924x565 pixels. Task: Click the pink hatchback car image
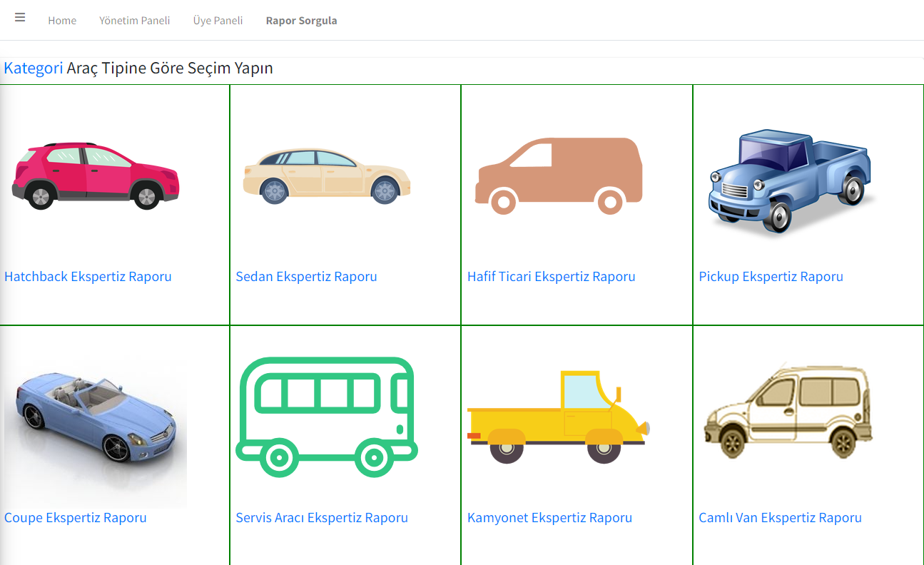coord(96,175)
